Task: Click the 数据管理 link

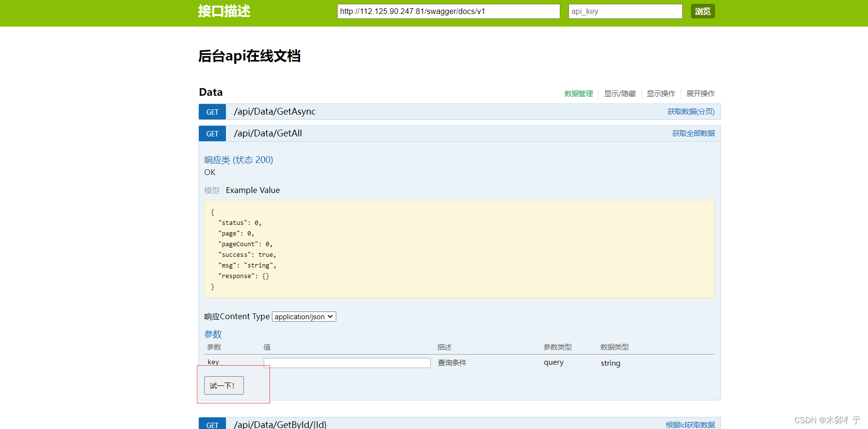Action: [x=579, y=94]
